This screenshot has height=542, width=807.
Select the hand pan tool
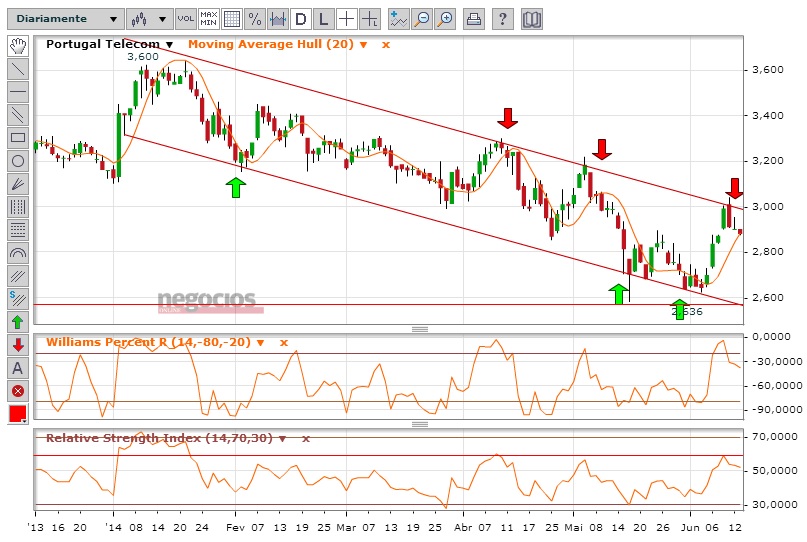pyautogui.click(x=18, y=46)
